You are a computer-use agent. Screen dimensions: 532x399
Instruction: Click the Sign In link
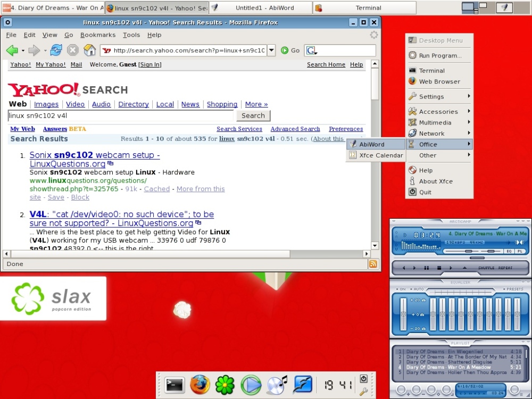150,64
